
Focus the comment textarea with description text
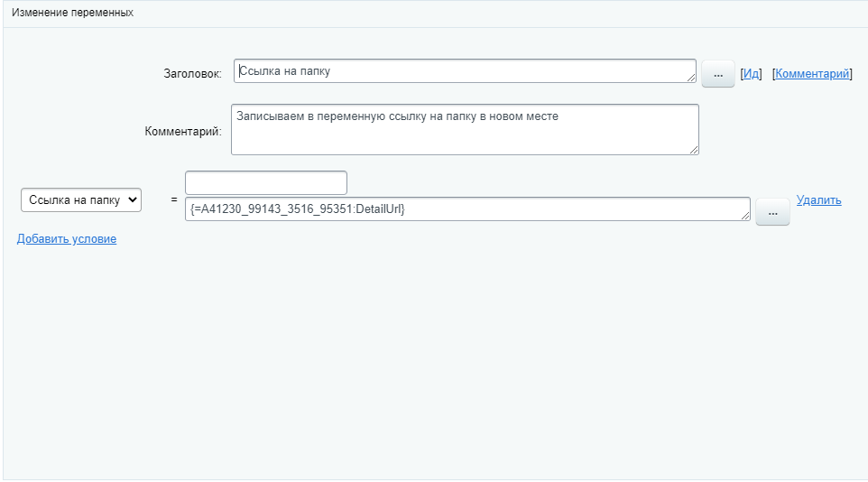pyautogui.click(x=464, y=129)
